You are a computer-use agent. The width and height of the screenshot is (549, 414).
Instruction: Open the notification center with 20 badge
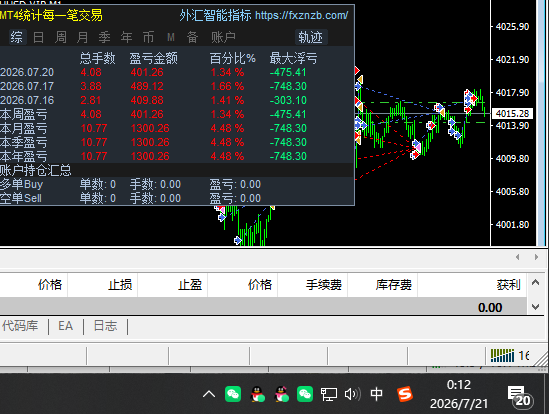(x=520, y=396)
